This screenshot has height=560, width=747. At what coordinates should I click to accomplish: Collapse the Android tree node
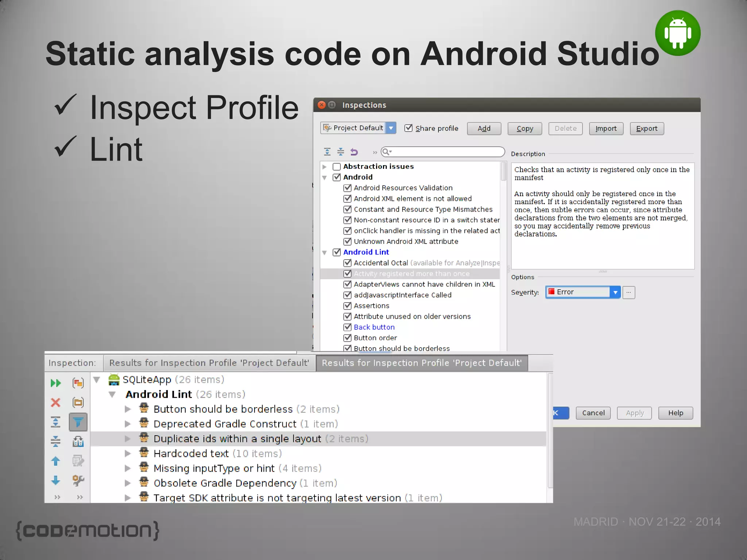point(324,178)
